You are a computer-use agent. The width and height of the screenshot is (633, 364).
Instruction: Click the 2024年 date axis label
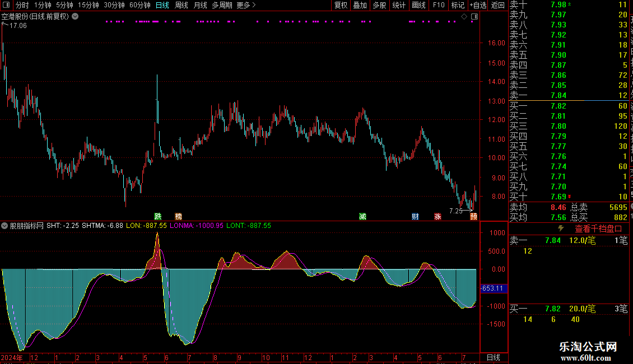click(x=12, y=357)
